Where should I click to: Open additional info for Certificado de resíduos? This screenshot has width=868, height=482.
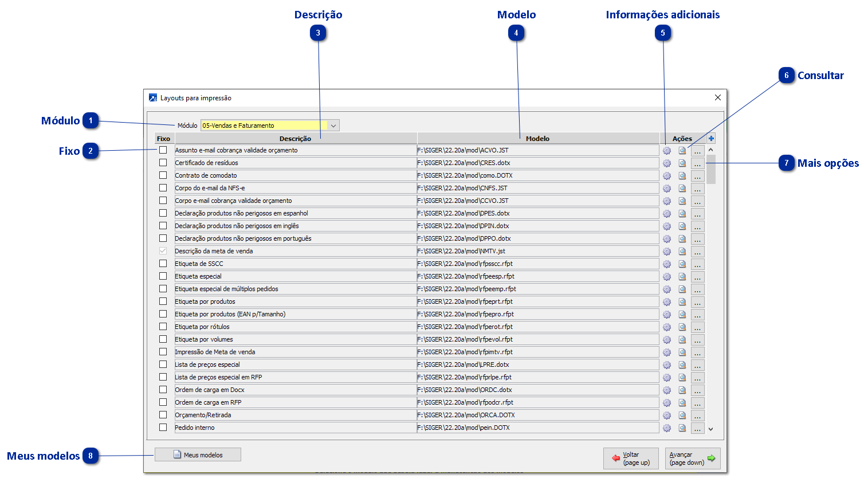coord(667,163)
